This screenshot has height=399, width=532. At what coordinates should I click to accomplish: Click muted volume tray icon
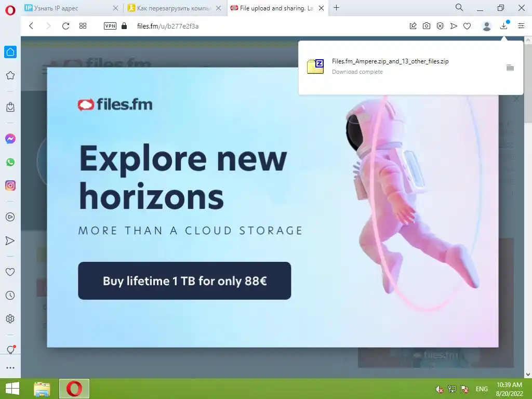[x=440, y=389]
